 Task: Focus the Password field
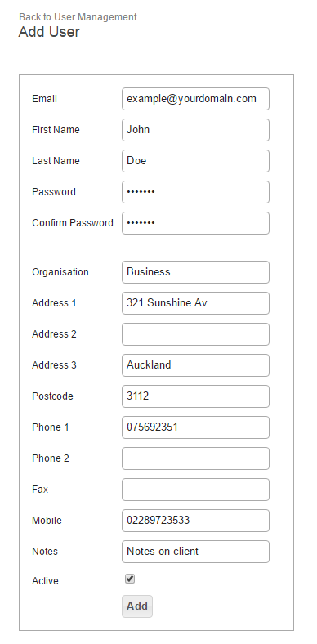click(x=195, y=192)
